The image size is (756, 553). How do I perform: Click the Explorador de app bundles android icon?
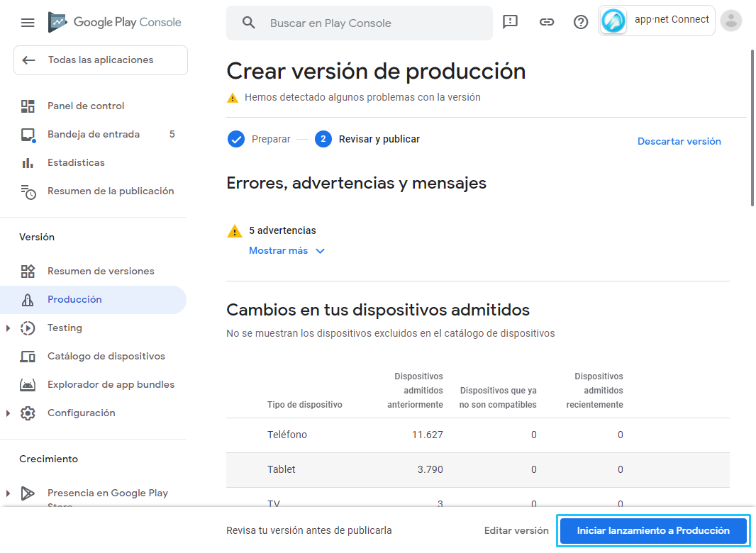coord(28,385)
